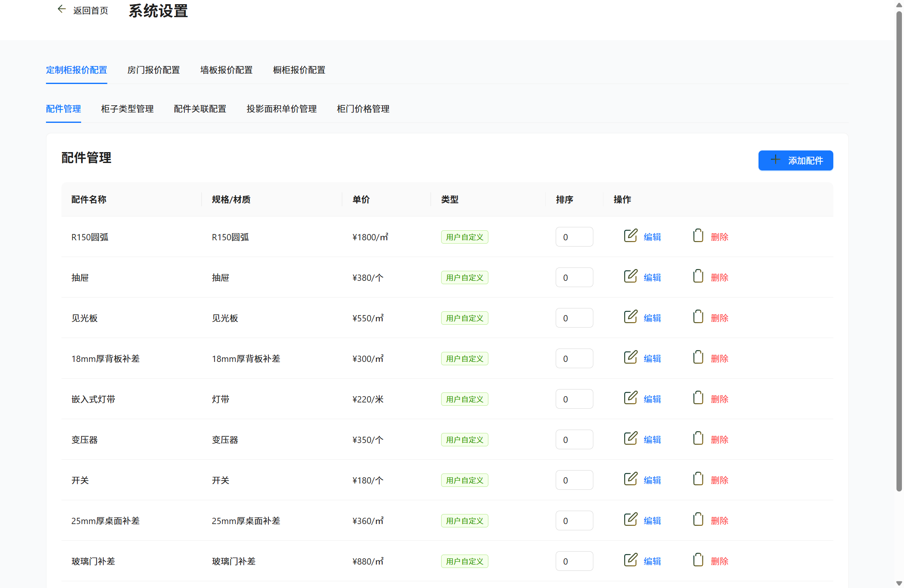Click 编辑 link for 见光板
904x588 pixels.
[x=652, y=318]
